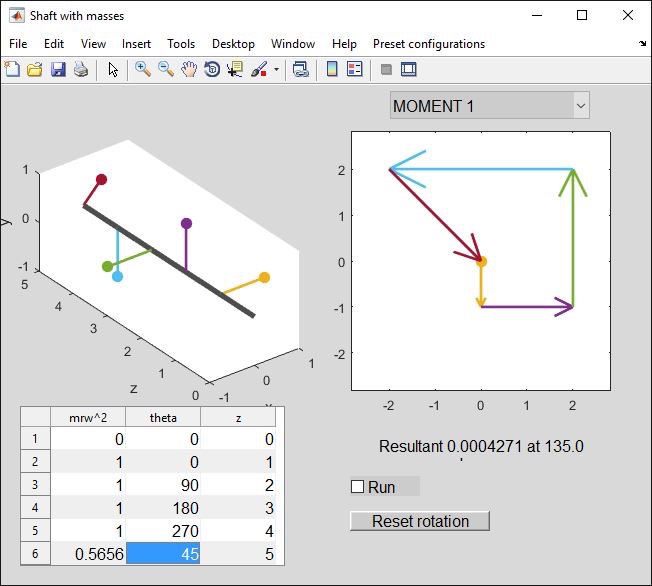
Task: Select the Edit Plot arrow pointer tool
Action: click(x=113, y=70)
